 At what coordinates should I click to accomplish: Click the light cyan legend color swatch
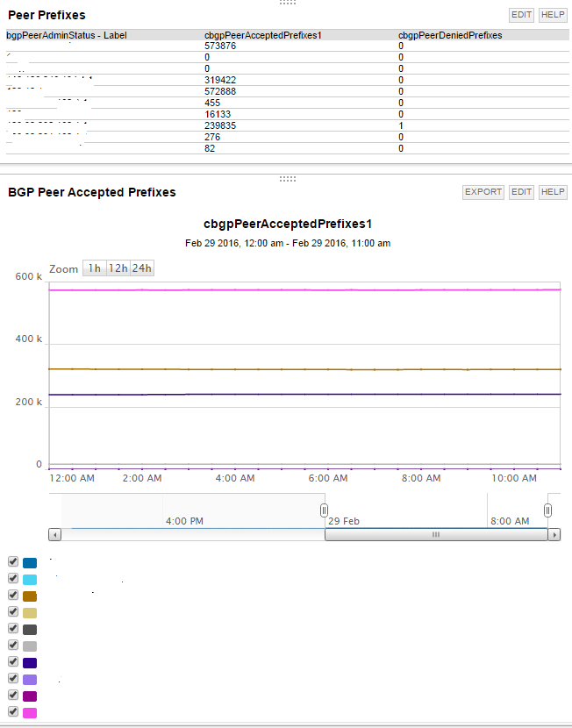[30, 580]
